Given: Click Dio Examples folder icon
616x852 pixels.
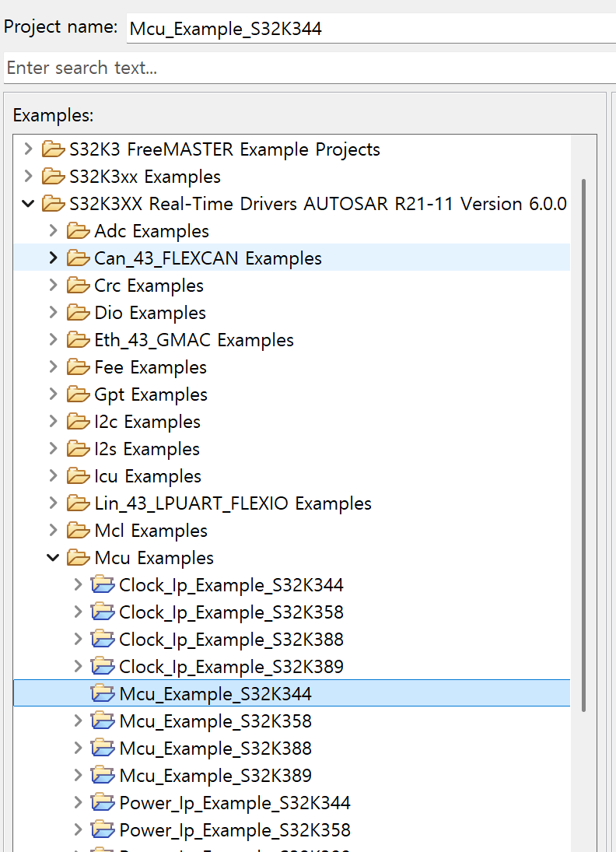Looking at the screenshot, I should point(79,313).
